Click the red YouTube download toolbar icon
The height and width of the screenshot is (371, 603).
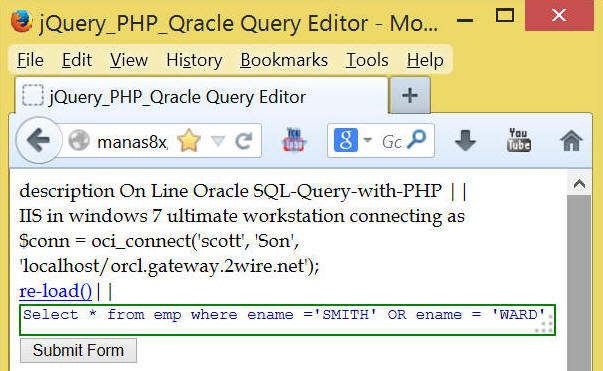[x=294, y=140]
